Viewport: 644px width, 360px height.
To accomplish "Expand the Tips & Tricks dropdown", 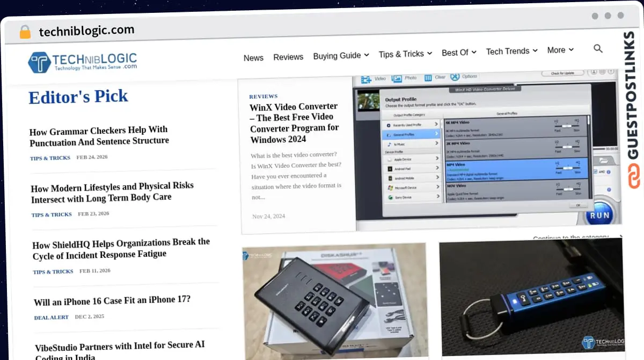I will coord(405,54).
